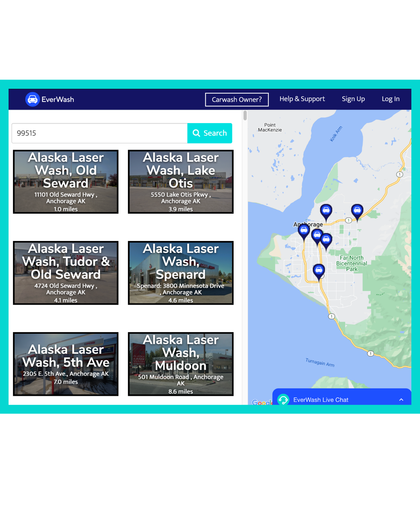Expand the EverWash Live Chat chevron
The height and width of the screenshot is (525, 420).
tap(401, 400)
